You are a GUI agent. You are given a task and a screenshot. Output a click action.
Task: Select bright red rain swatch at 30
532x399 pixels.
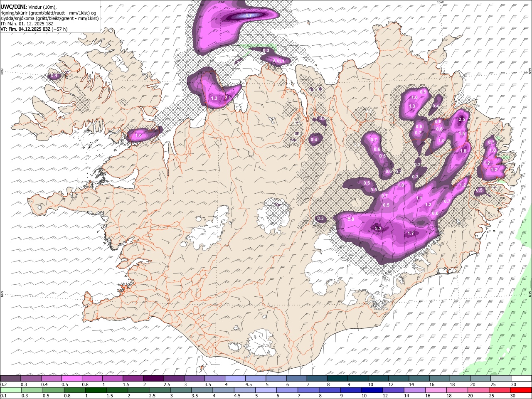point(521,390)
